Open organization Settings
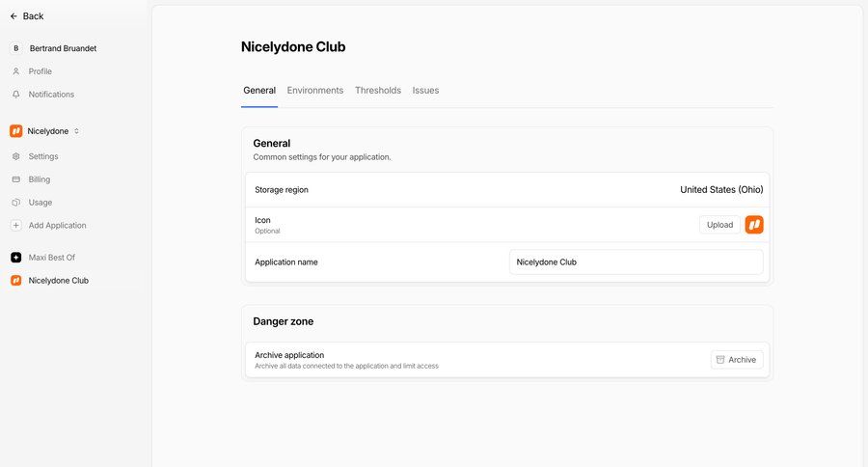868x467 pixels. (x=43, y=156)
